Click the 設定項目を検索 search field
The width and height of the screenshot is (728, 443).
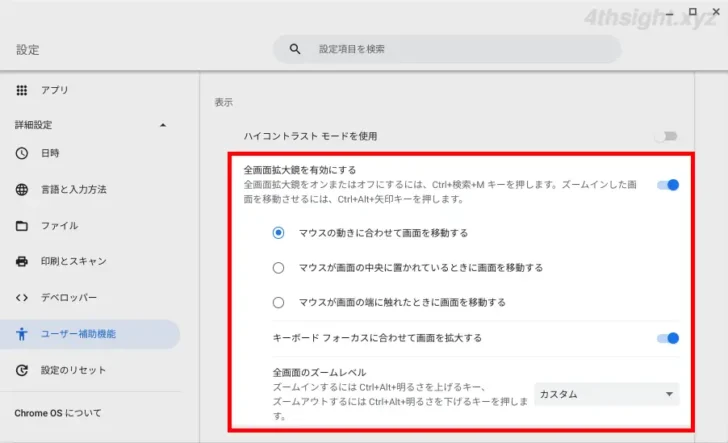(x=447, y=49)
